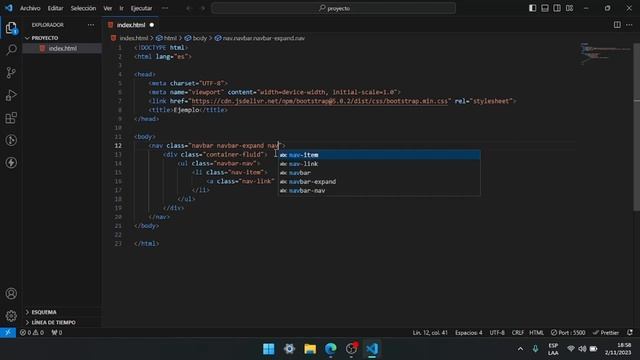This screenshot has width=640, height=360.
Task: Open File Explorer from the taskbar
Action: click(x=310, y=349)
